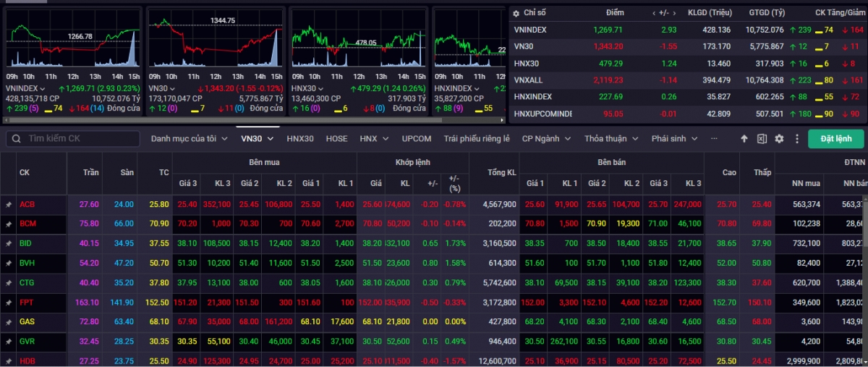Click the upload arrow icon in toolbar
Screen dimensions: 868x367
pyautogui.click(x=745, y=139)
